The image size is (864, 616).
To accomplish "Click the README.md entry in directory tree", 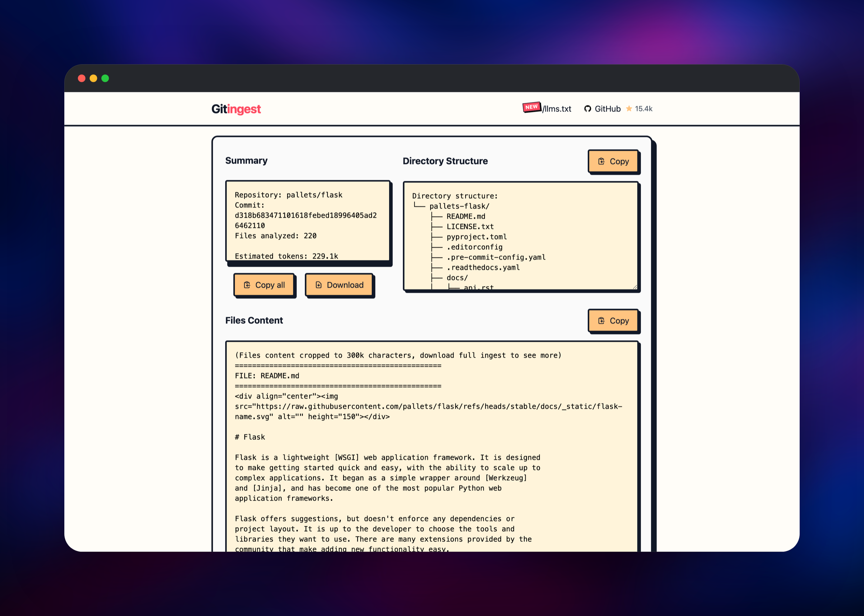I will (x=465, y=216).
